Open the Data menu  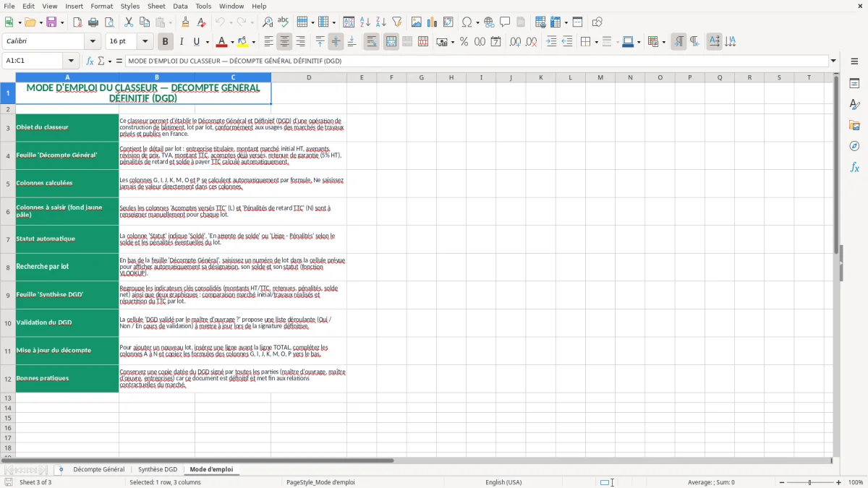coord(180,6)
